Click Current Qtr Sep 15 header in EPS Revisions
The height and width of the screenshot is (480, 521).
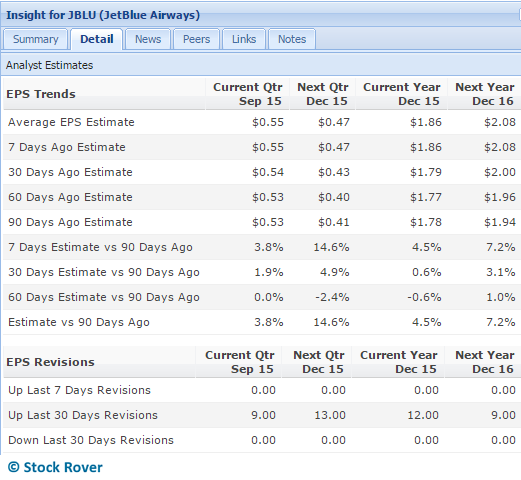[240, 362]
